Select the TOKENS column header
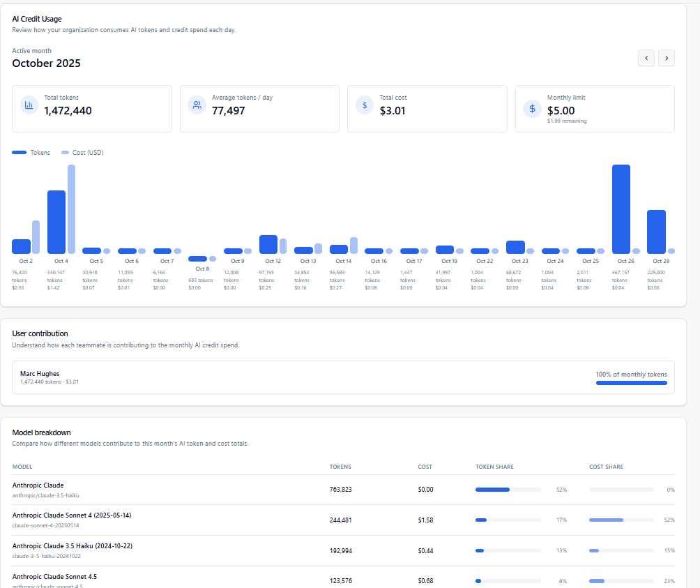 click(340, 467)
